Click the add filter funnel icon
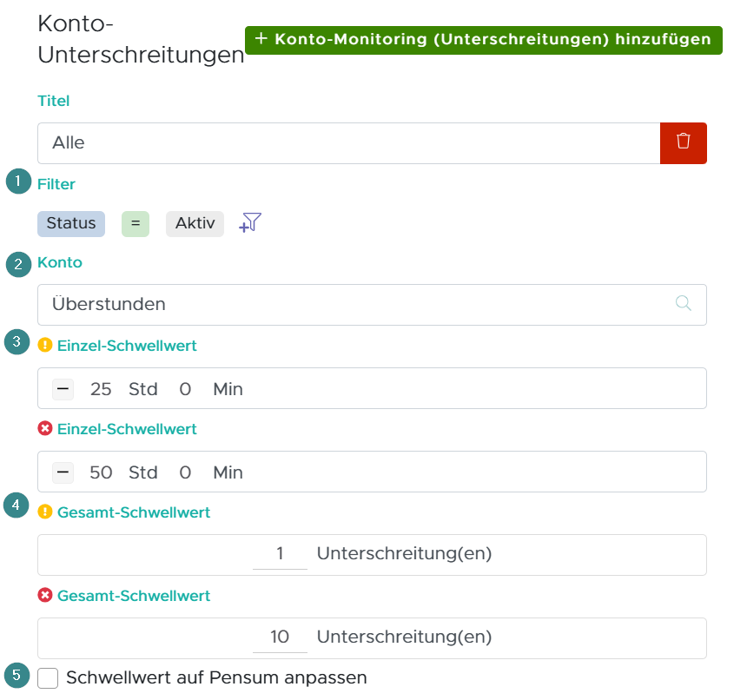Screen dimensions: 747x700 pos(250,223)
